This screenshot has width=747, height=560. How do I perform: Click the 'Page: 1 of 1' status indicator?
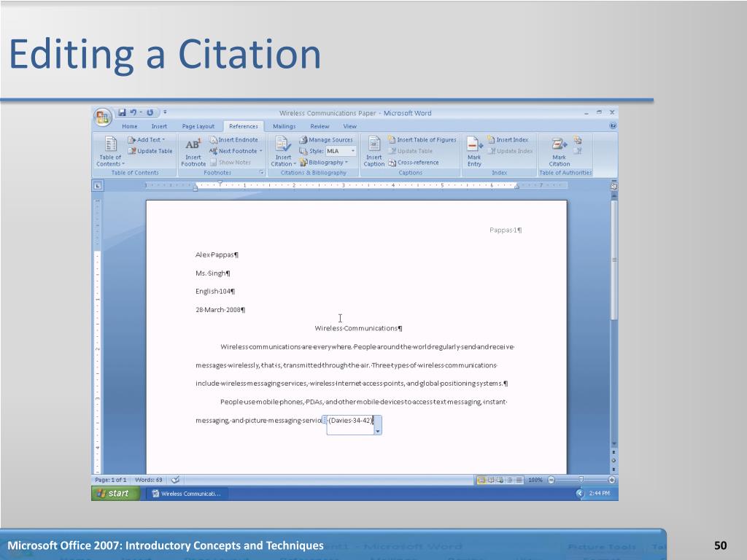click(111, 480)
